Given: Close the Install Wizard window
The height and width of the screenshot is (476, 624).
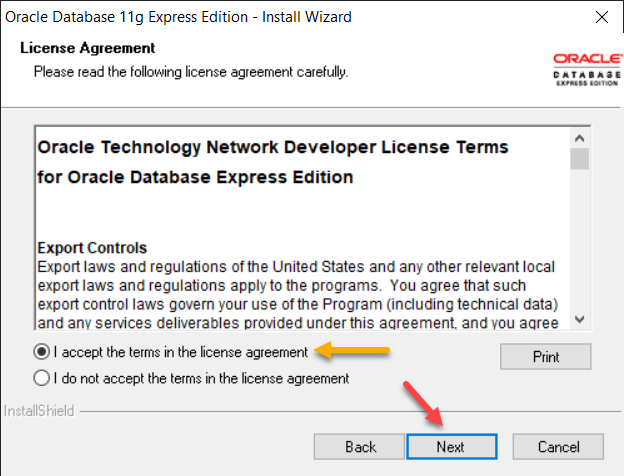Looking at the screenshot, I should pos(601,17).
